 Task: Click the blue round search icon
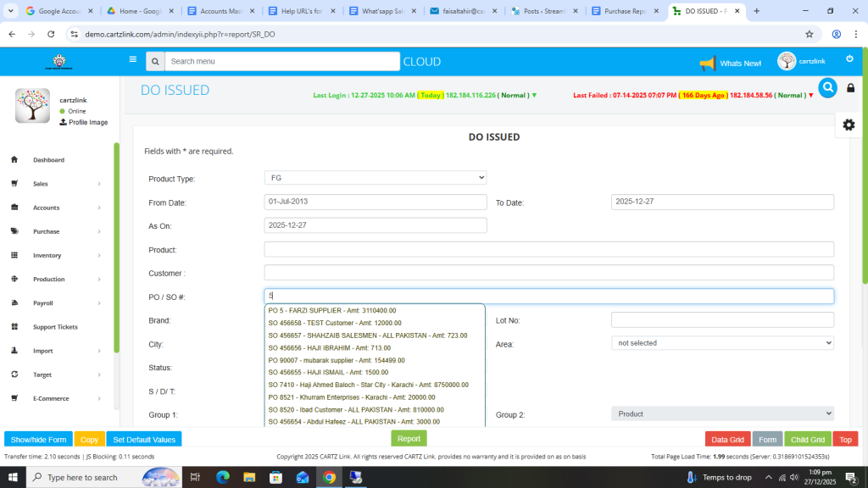click(x=827, y=87)
